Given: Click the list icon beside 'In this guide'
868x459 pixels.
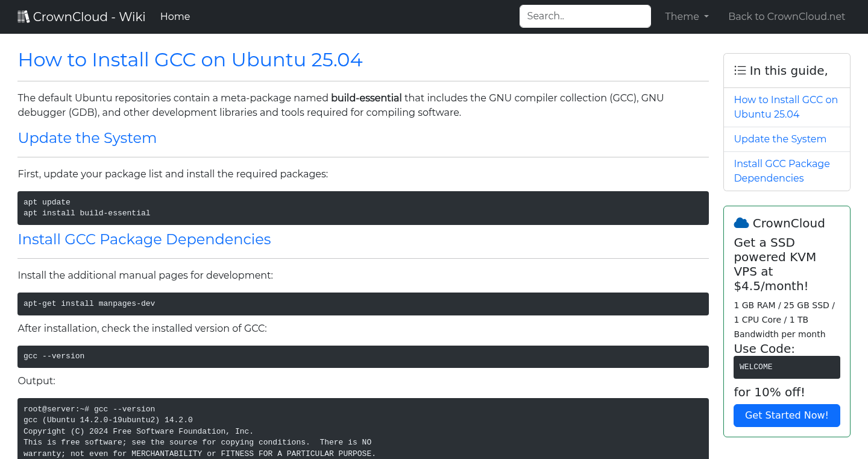Looking at the screenshot, I should pyautogui.click(x=740, y=70).
